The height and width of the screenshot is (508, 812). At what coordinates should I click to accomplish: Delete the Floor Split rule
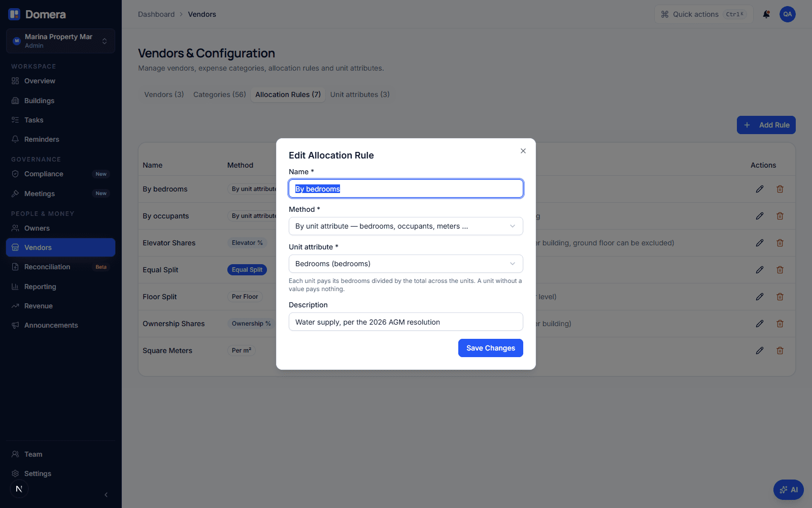(780, 297)
